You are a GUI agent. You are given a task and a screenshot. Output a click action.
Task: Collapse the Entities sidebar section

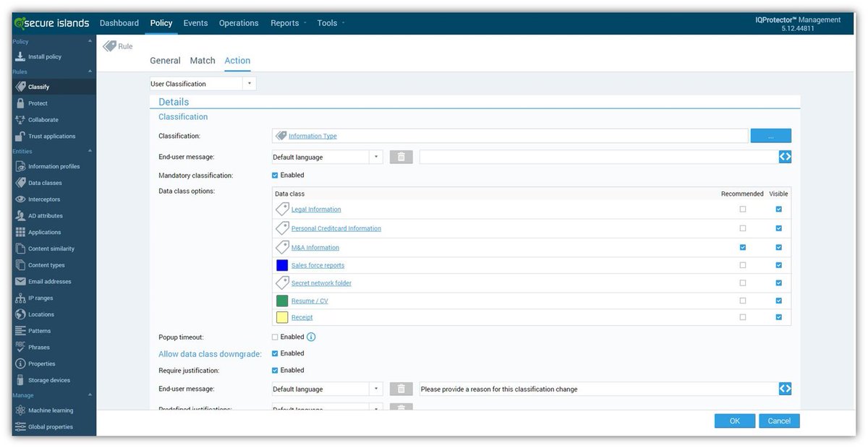point(90,152)
